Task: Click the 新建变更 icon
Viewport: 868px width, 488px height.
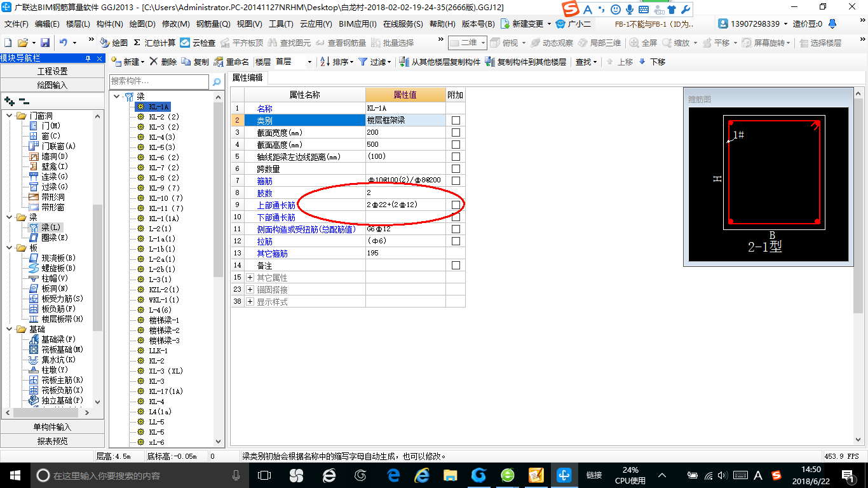Action: coord(506,24)
